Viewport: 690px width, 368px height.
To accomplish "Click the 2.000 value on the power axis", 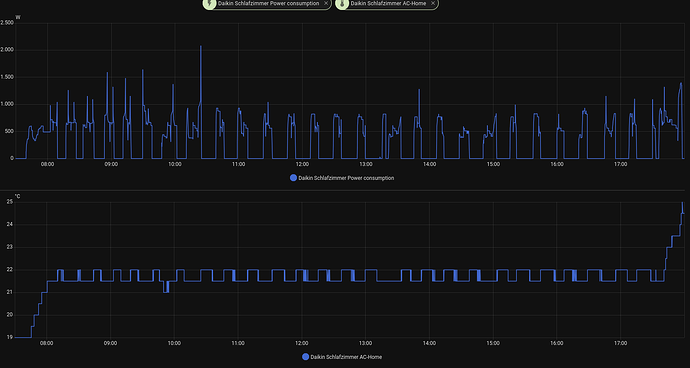I will tap(7, 50).
